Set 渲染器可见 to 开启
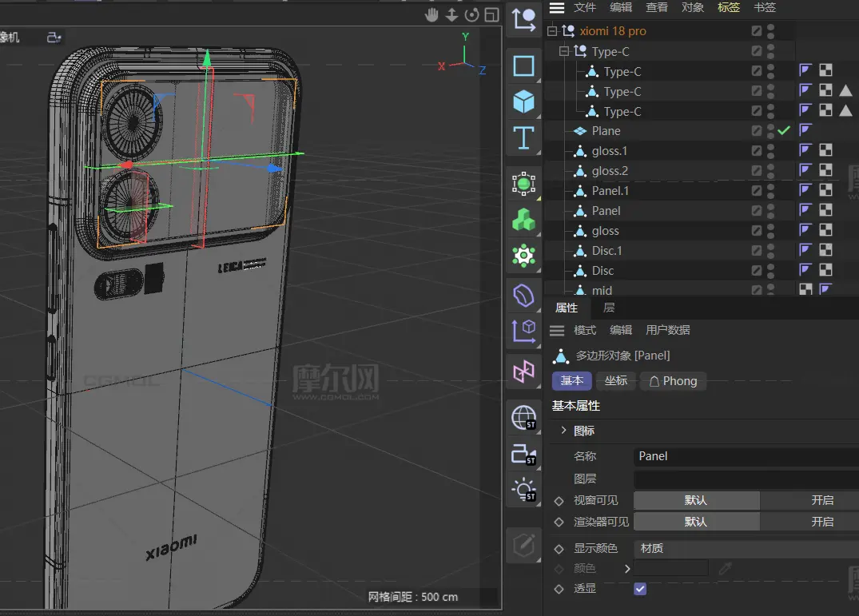 click(x=809, y=522)
